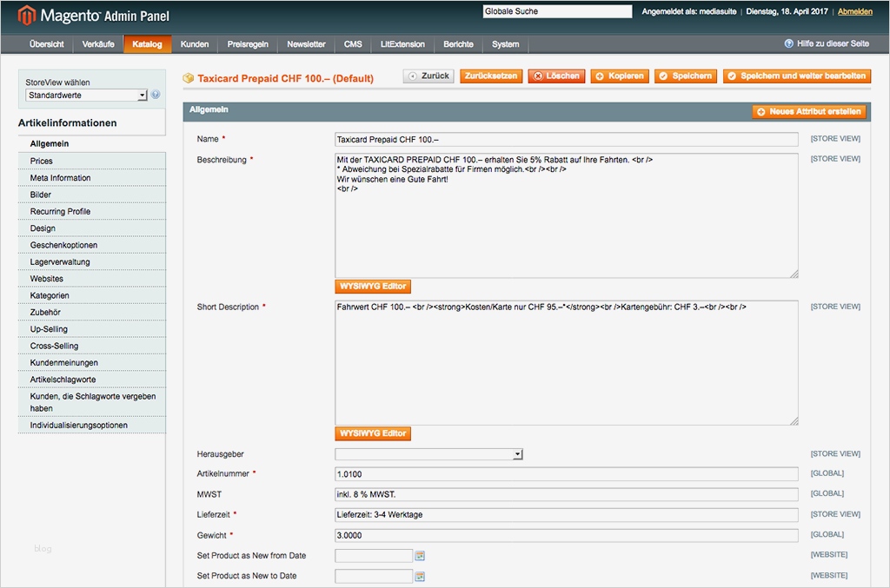Click the Speichern button
The width and height of the screenshot is (890, 588).
(x=686, y=76)
